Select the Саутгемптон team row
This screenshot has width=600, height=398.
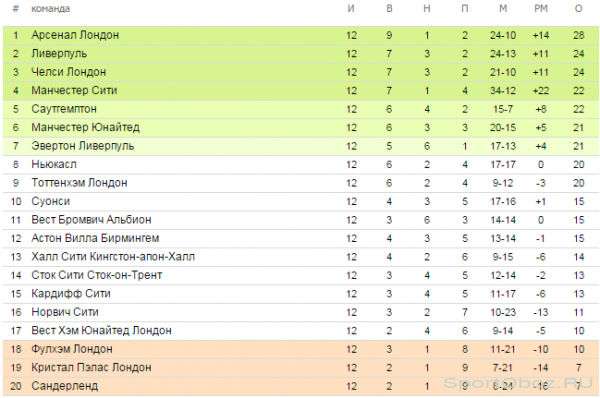point(300,109)
